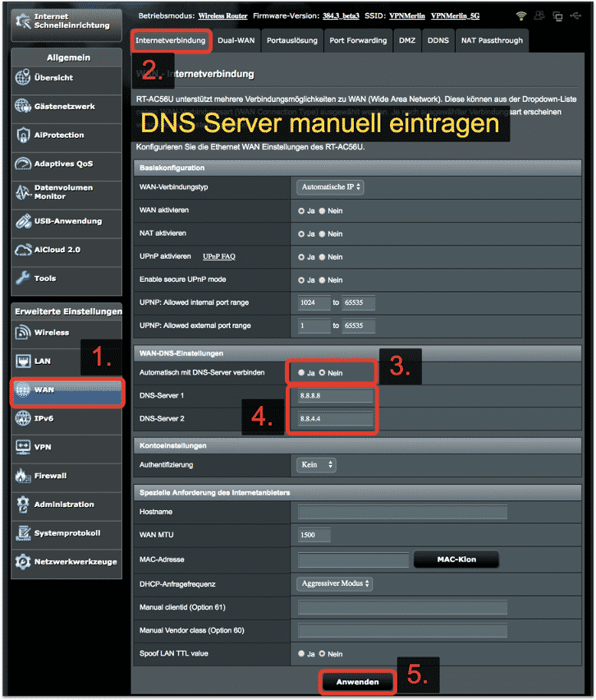Viewport: 596px width, 700px height.
Task: Open Systemprotokoll log icon
Action: 23,533
